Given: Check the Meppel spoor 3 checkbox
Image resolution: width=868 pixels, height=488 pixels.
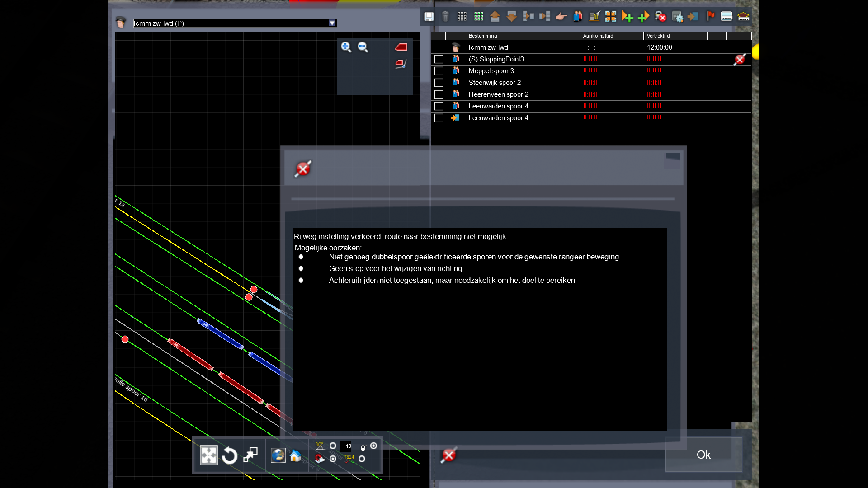Looking at the screenshot, I should pyautogui.click(x=439, y=71).
